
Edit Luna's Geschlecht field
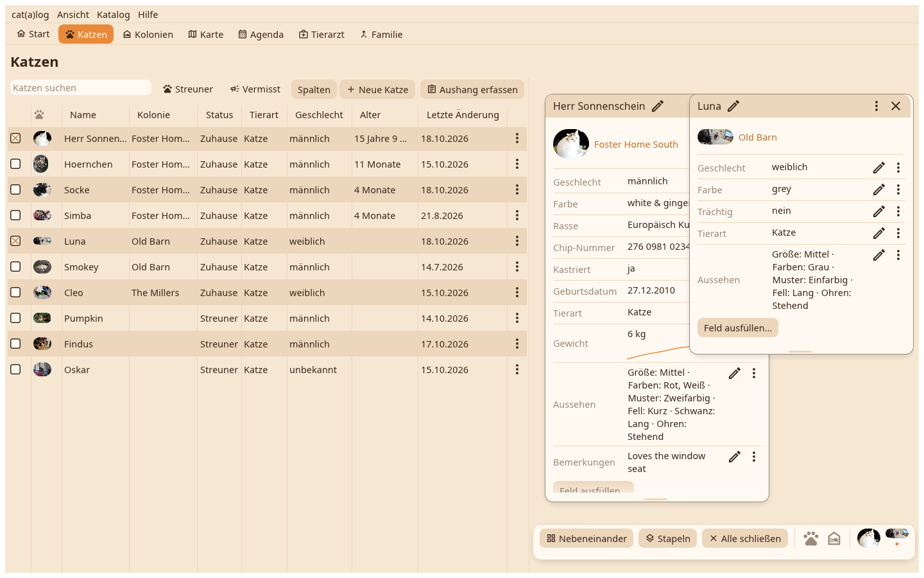click(x=879, y=168)
